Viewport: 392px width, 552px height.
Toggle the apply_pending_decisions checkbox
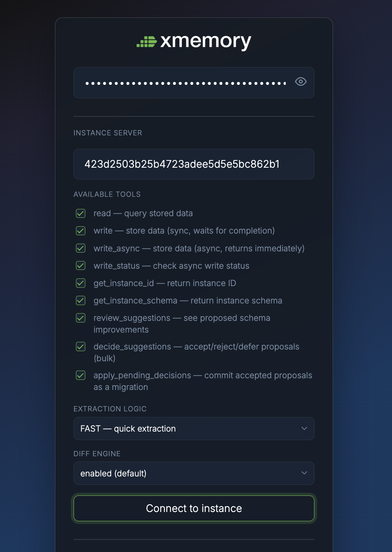pyautogui.click(x=81, y=375)
